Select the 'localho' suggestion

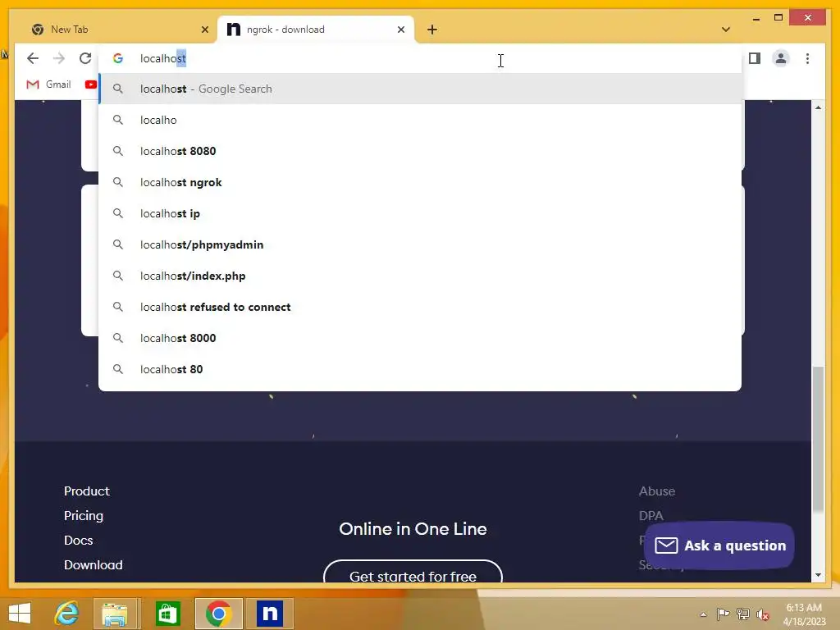(x=420, y=120)
